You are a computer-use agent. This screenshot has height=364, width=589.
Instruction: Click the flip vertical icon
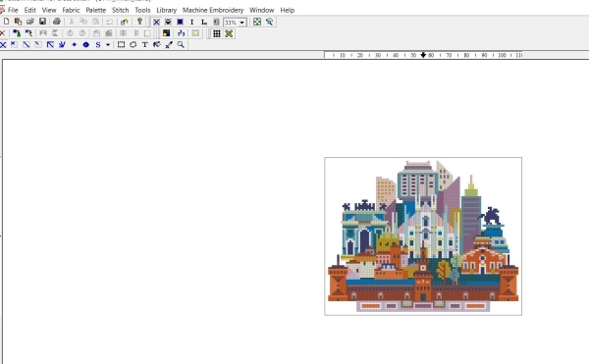55,33
